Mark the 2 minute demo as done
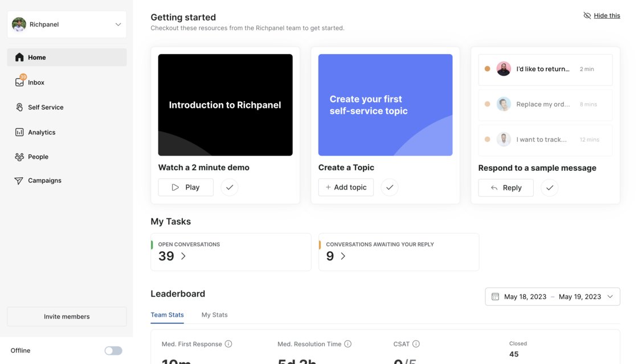 230,187
